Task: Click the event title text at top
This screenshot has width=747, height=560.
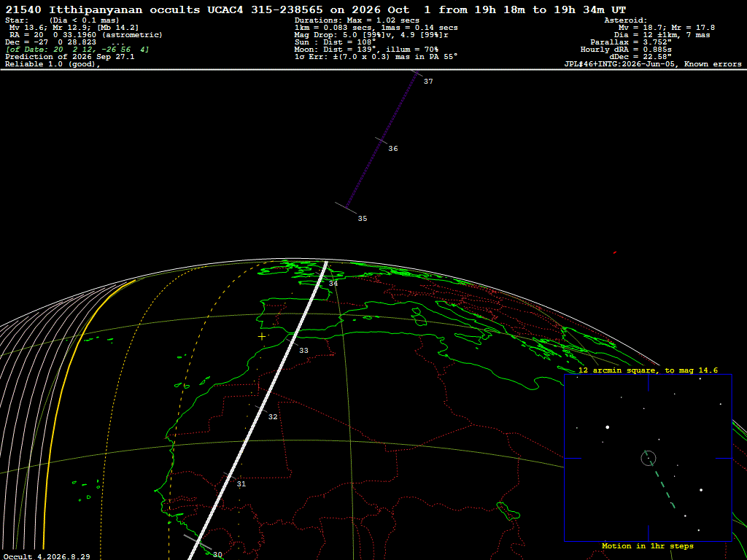Action: (315, 10)
